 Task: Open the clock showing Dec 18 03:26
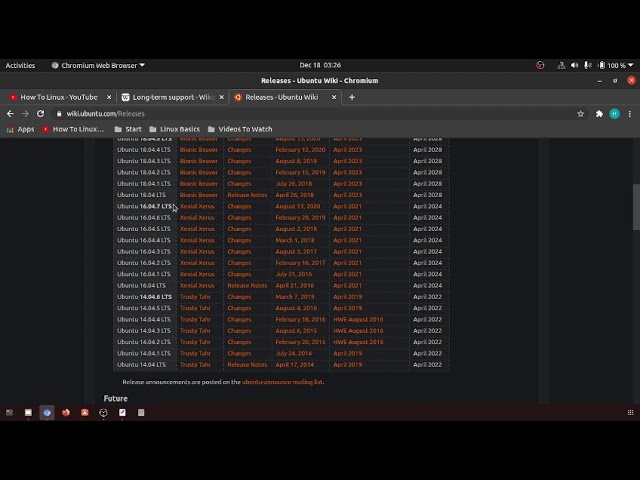(x=320, y=65)
